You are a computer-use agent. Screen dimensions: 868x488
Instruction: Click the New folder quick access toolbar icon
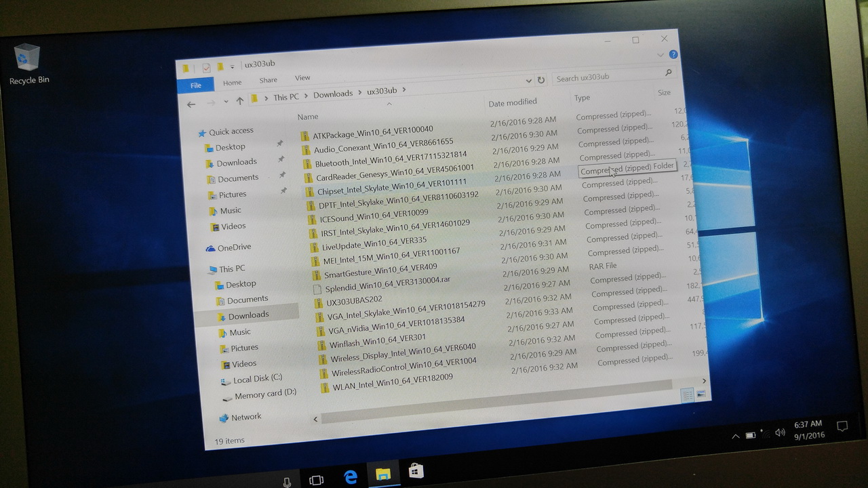click(220, 67)
